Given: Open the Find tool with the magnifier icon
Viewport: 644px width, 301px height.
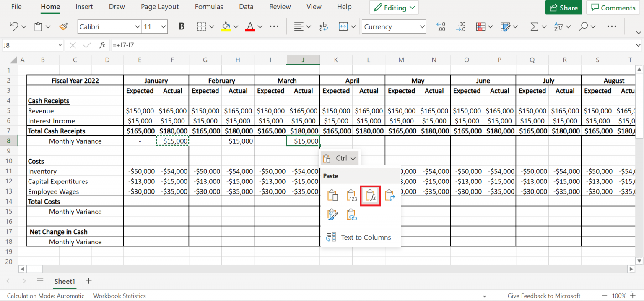Looking at the screenshot, I should coord(584,26).
